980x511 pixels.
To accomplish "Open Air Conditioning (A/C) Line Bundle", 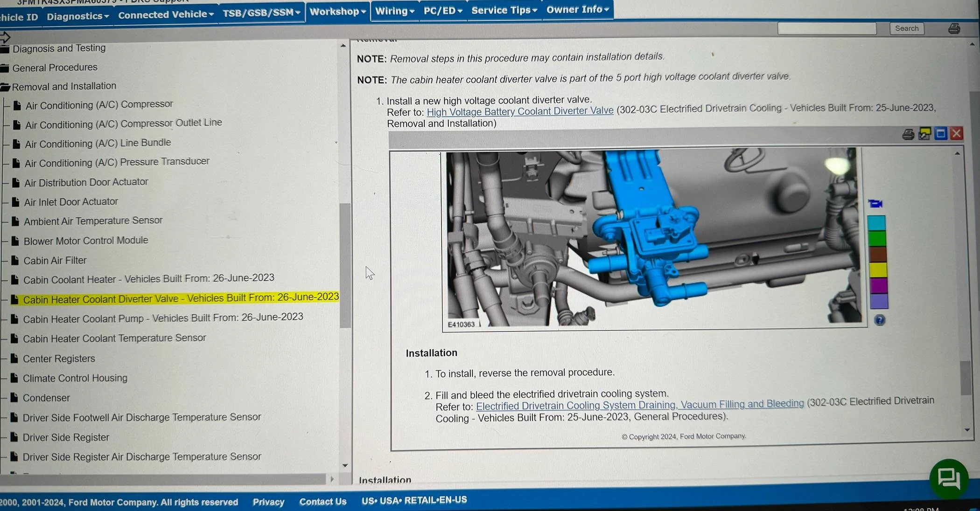I will [98, 143].
